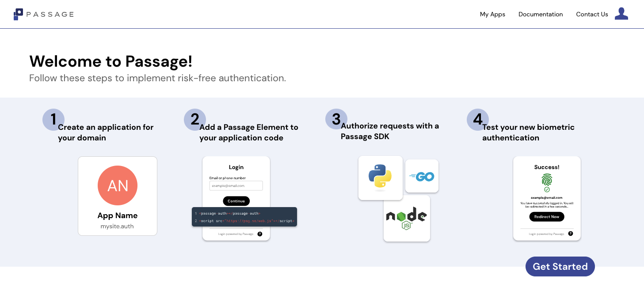Click the Login heading in mockup card
644x291 pixels.
236,167
